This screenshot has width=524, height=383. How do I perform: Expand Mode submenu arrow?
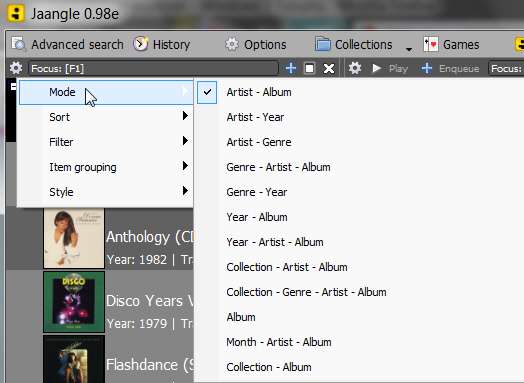[x=185, y=91]
